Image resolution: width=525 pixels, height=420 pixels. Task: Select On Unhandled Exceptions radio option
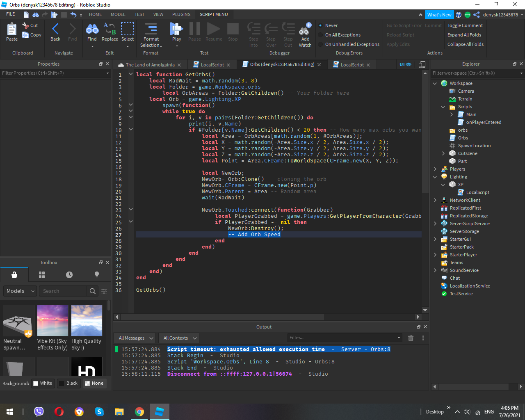click(x=352, y=44)
